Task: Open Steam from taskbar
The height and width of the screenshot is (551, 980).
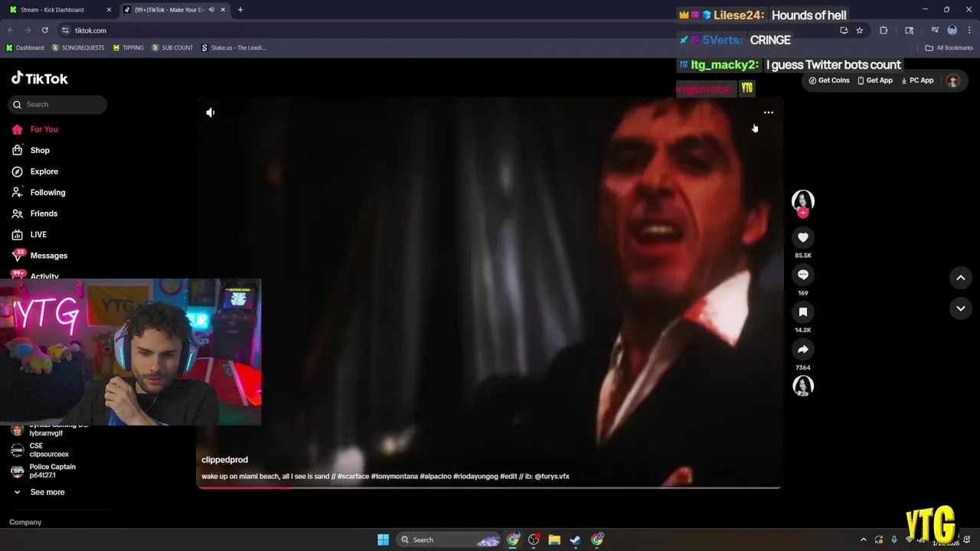Action: [575, 540]
